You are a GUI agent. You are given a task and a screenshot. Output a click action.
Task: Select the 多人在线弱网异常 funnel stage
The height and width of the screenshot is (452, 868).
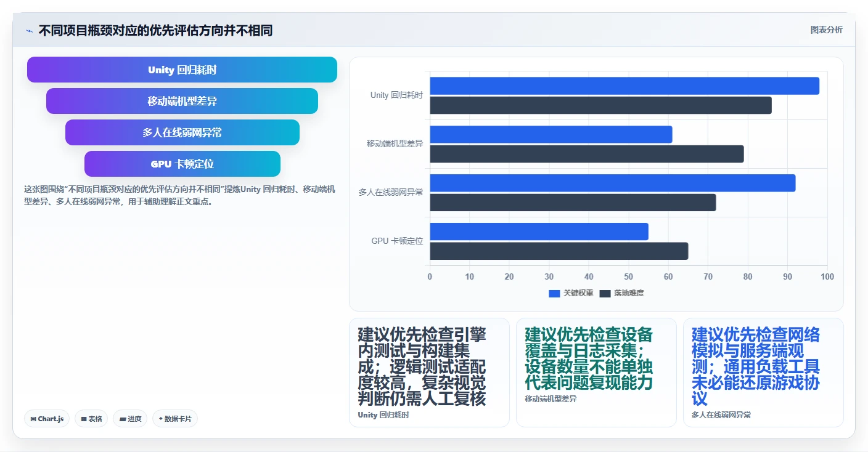(x=182, y=132)
